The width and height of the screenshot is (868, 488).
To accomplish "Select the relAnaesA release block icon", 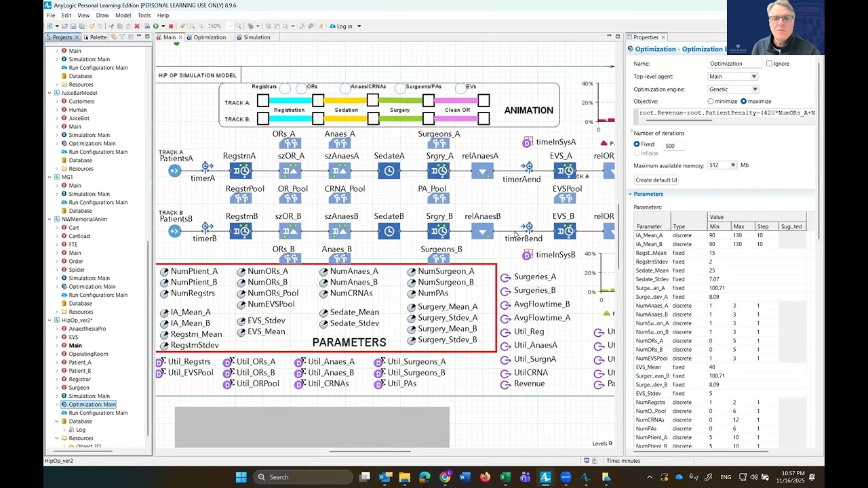I will click(x=482, y=171).
